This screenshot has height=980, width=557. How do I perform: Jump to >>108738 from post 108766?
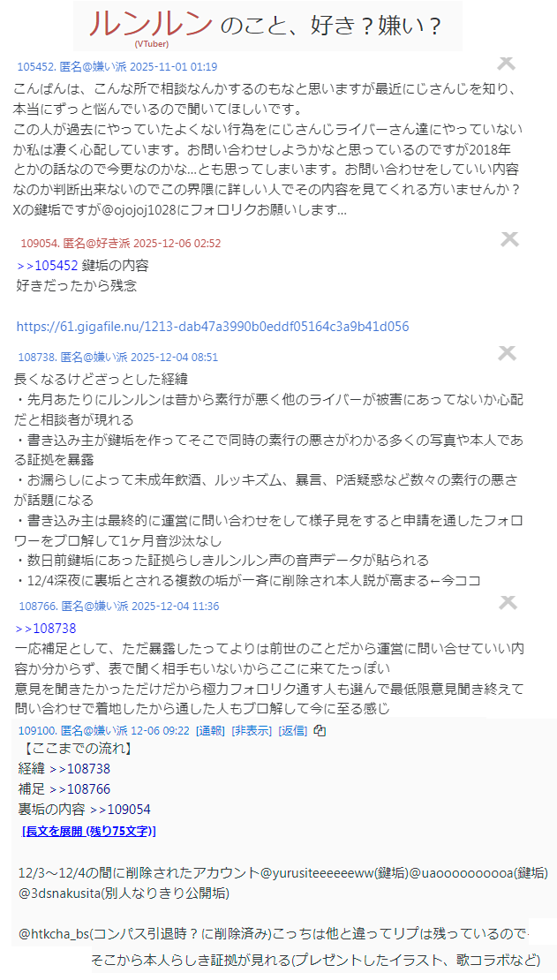tap(46, 628)
